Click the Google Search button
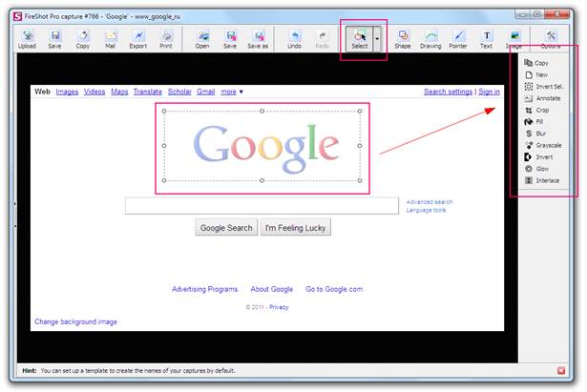The width and height of the screenshot is (587, 392). tap(226, 228)
